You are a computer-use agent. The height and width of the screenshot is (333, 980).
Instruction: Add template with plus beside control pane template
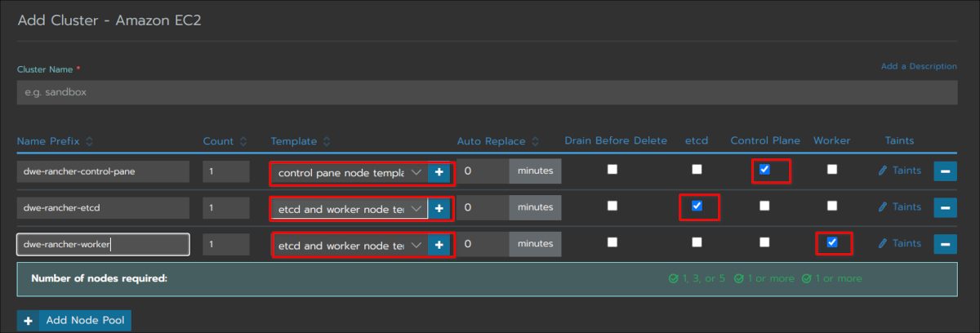(x=439, y=172)
